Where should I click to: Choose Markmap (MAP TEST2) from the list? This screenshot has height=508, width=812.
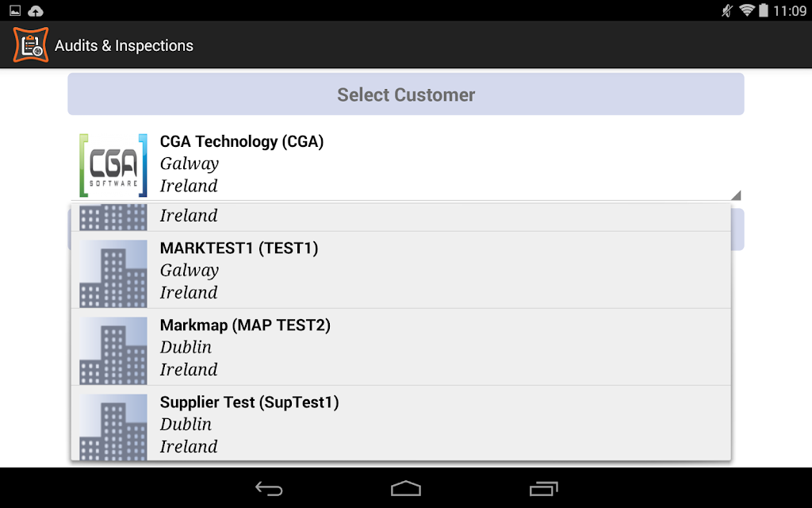click(400, 348)
